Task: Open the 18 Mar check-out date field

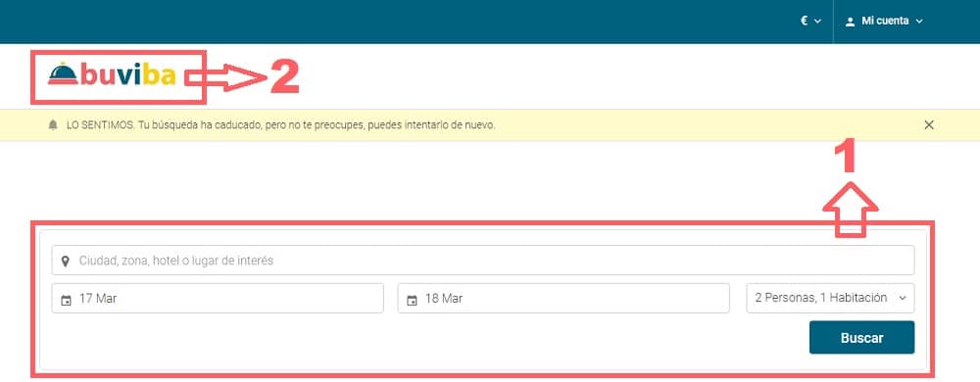Action: [563, 299]
